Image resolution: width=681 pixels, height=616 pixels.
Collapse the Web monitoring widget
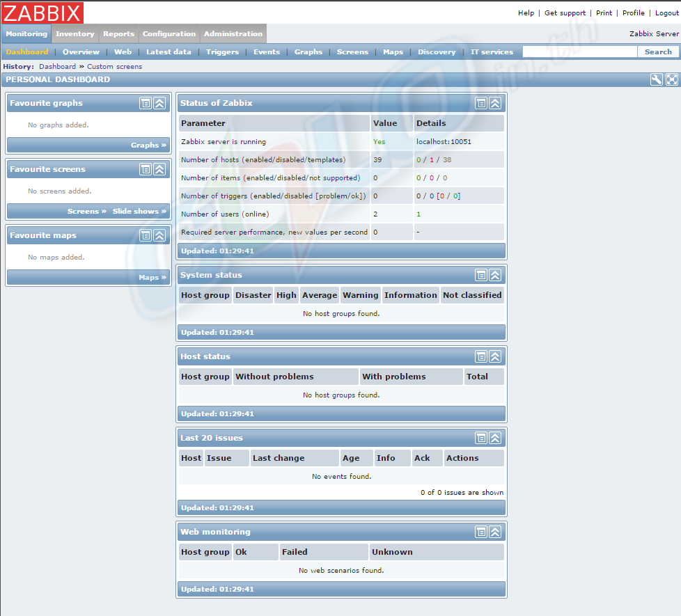[x=495, y=532]
